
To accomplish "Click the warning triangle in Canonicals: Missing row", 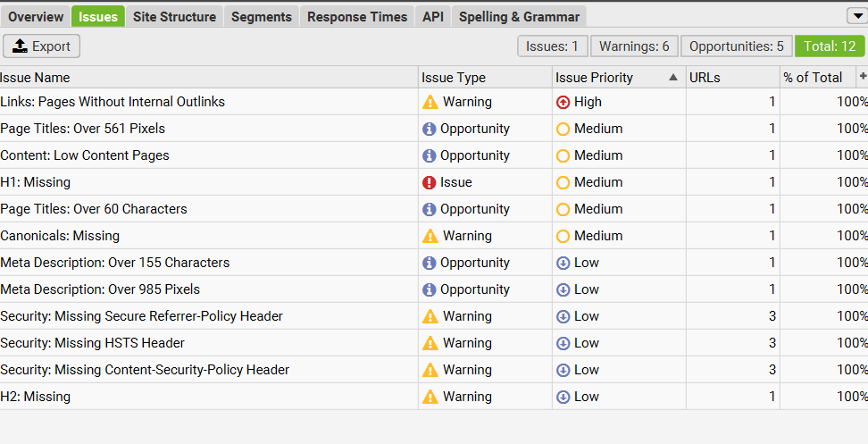I will point(430,236).
